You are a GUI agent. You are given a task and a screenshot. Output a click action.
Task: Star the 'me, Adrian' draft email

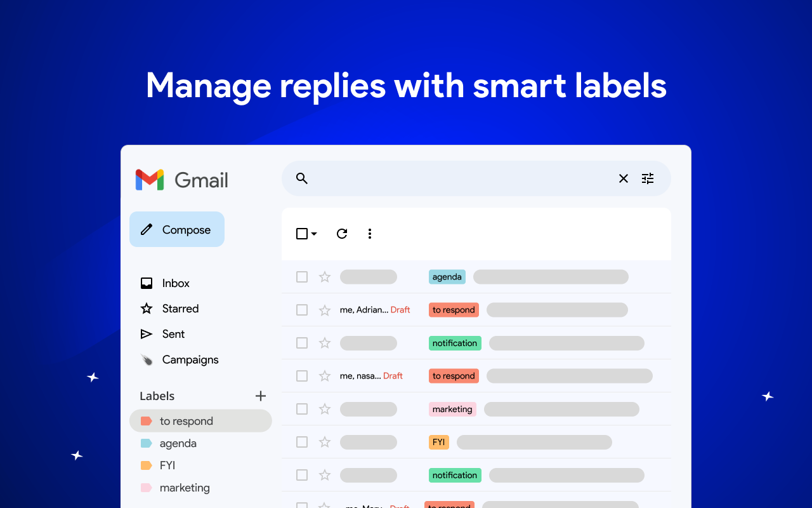click(325, 310)
